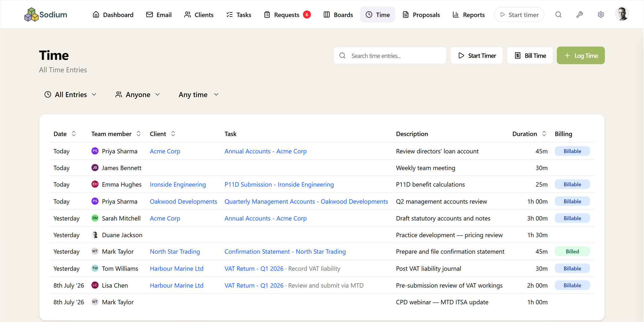Open the Reports section
Viewport: 644px width, 322px height.
coord(469,14)
